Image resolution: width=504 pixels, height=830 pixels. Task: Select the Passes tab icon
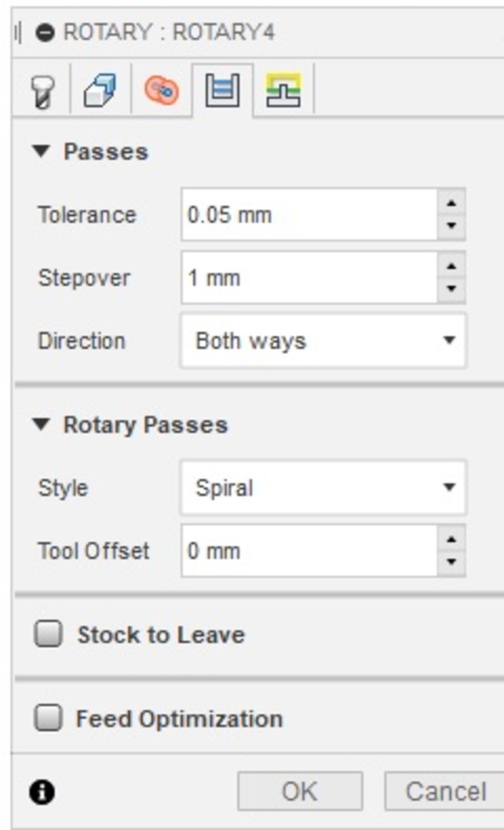(x=222, y=91)
